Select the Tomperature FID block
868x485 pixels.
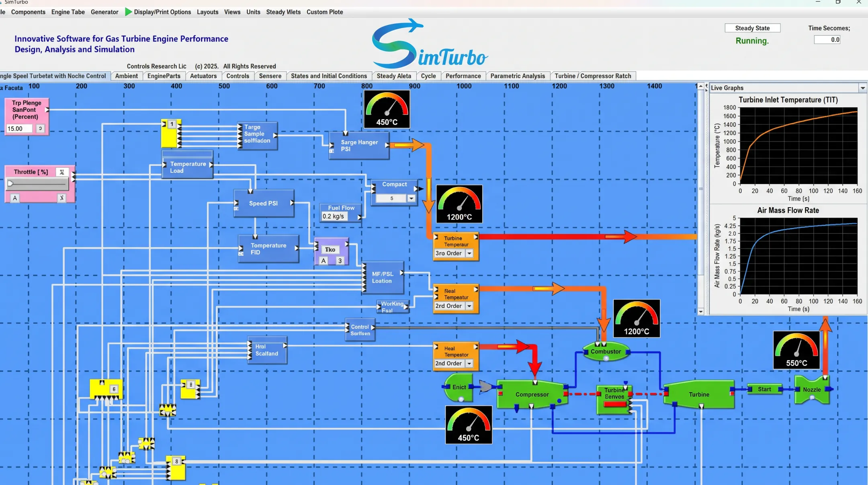[268, 249]
